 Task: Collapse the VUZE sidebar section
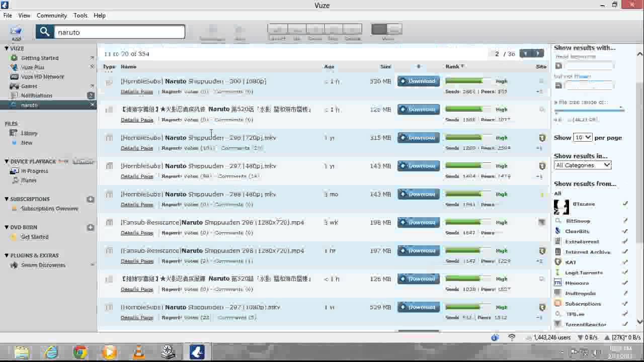click(7, 48)
